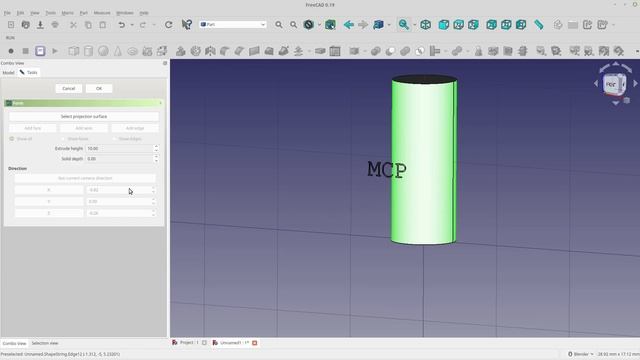The height and width of the screenshot is (360, 640).
Task: Click the Open file icon
Action: pyautogui.click(x=26, y=25)
